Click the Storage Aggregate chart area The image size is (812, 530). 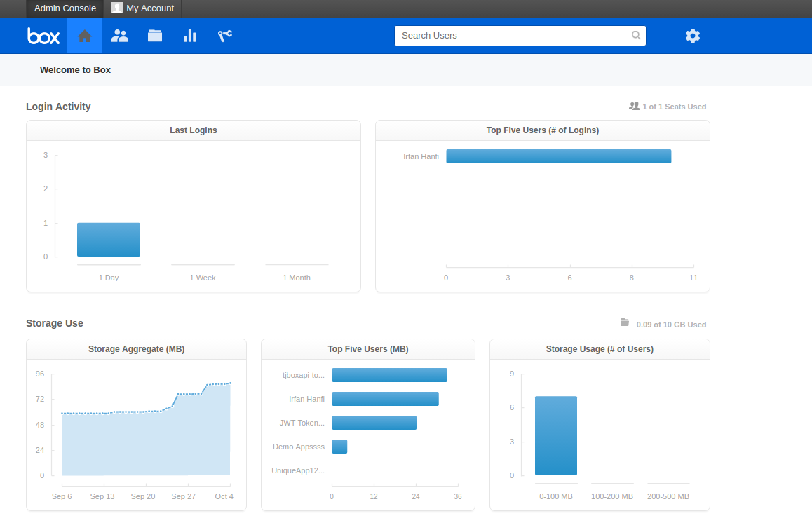point(146,442)
